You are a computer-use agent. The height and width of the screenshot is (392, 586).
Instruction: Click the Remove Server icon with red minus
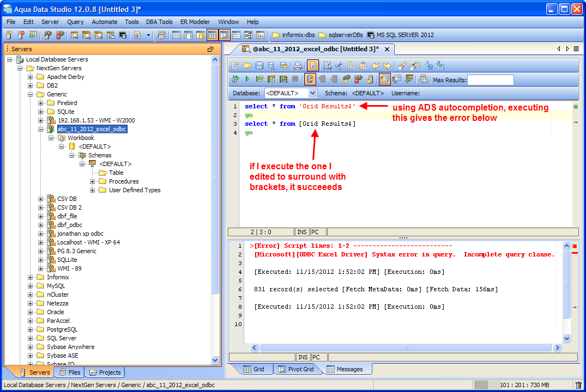(21, 35)
